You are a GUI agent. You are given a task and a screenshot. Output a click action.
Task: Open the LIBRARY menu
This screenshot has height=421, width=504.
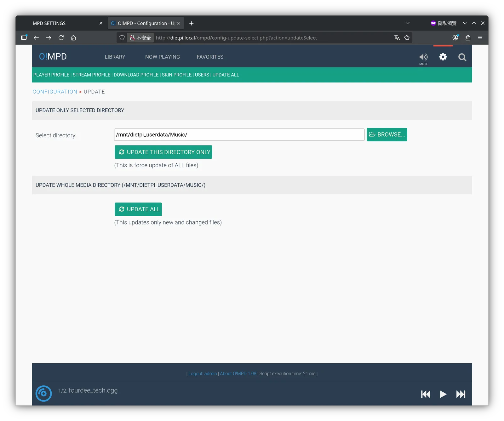(x=115, y=57)
